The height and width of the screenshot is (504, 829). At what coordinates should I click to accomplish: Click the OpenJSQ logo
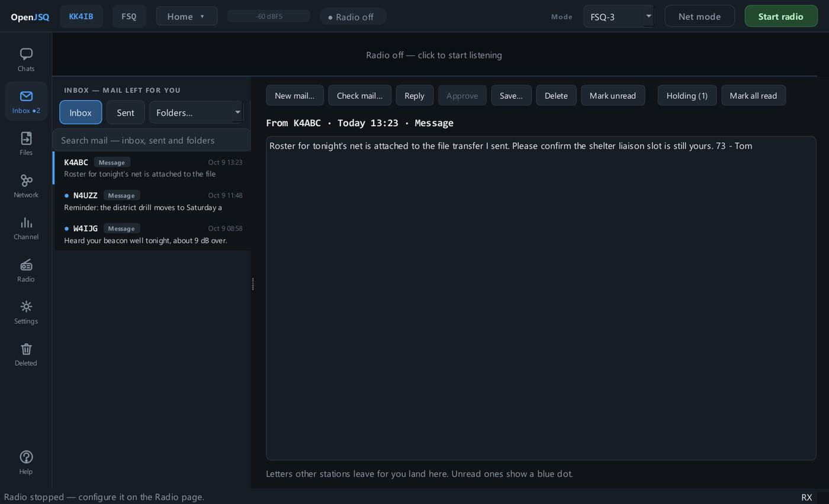(30, 17)
